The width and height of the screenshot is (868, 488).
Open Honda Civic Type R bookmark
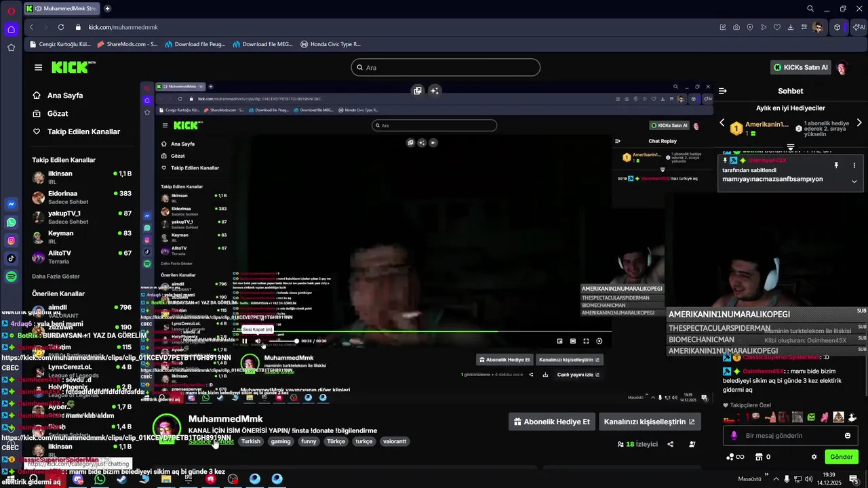coord(330,44)
